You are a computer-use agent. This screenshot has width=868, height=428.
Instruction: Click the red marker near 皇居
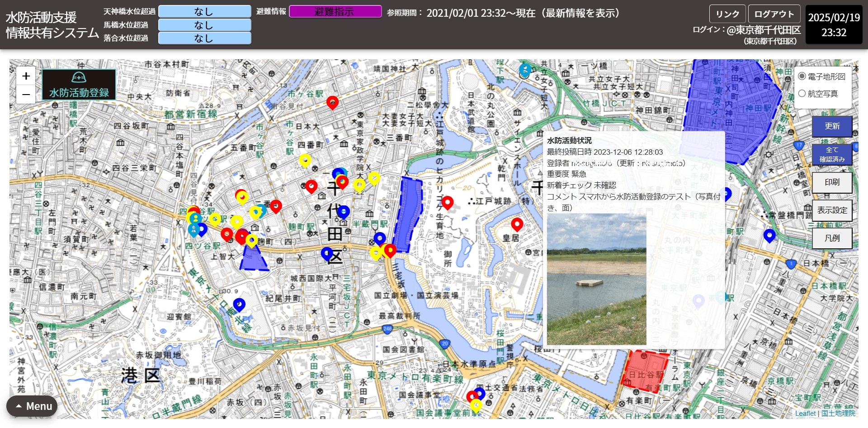(x=517, y=224)
